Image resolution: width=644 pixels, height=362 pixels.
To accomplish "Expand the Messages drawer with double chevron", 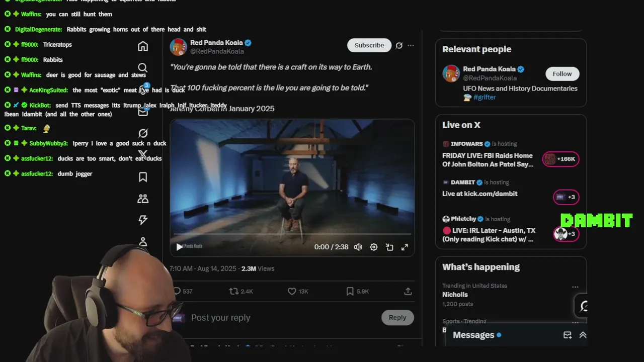I will (583, 335).
